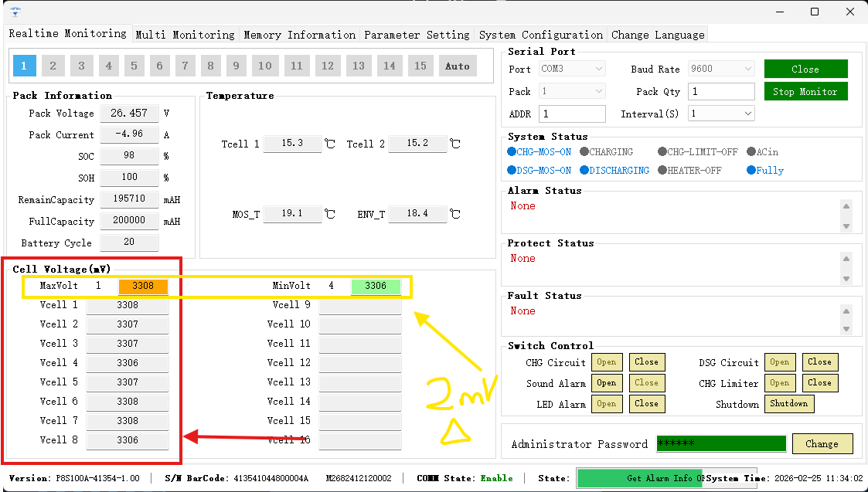Open the DSG Circuit
The image size is (868, 492).
(x=780, y=362)
